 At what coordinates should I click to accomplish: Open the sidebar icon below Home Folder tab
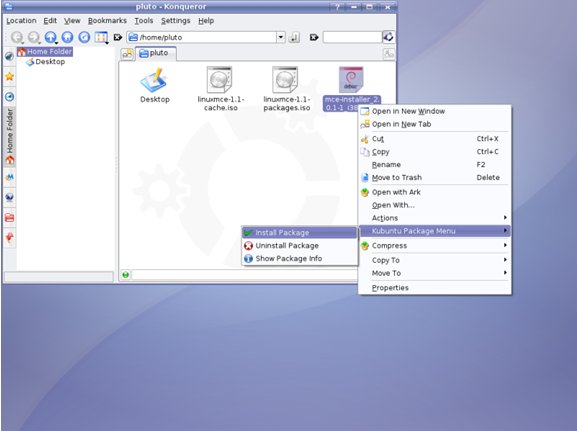[9, 177]
